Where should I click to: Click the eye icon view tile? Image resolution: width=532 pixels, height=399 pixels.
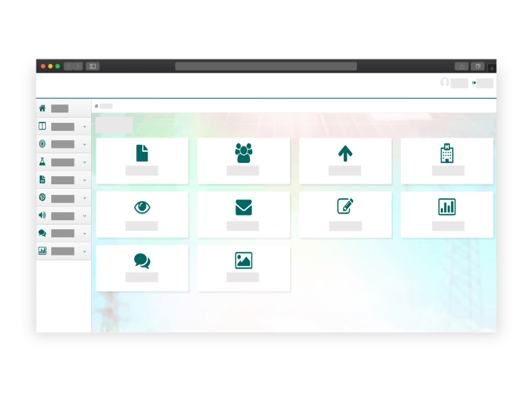point(142,214)
